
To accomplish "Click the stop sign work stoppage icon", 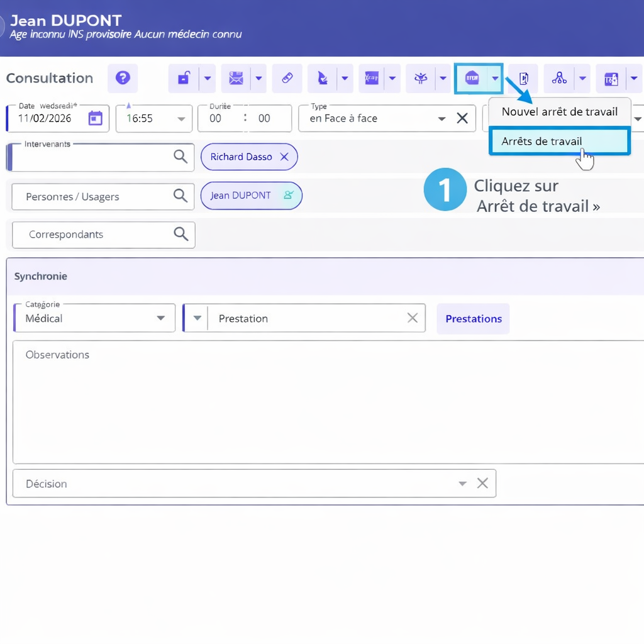I will coord(472,79).
